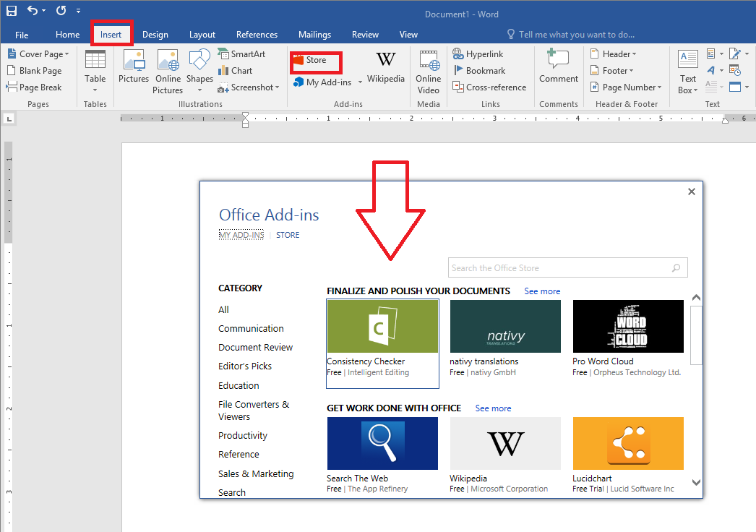This screenshot has width=756, height=532.
Task: Click the Comment icon in ribbon
Action: [558, 67]
